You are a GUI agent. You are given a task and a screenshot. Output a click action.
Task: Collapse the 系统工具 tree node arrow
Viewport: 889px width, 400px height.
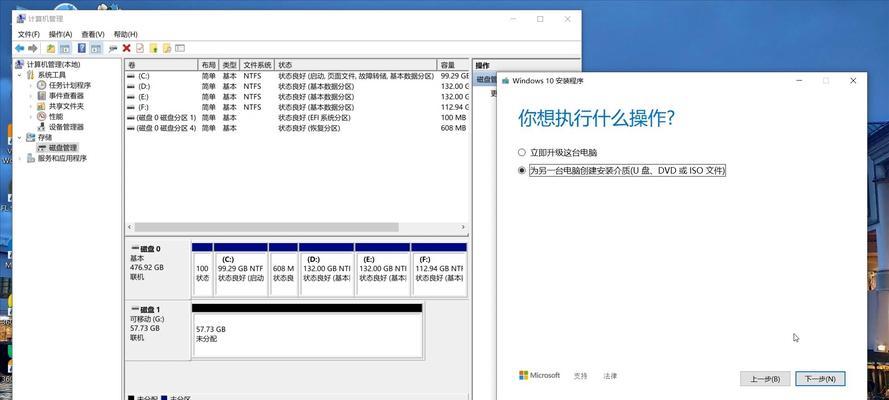coord(20,75)
